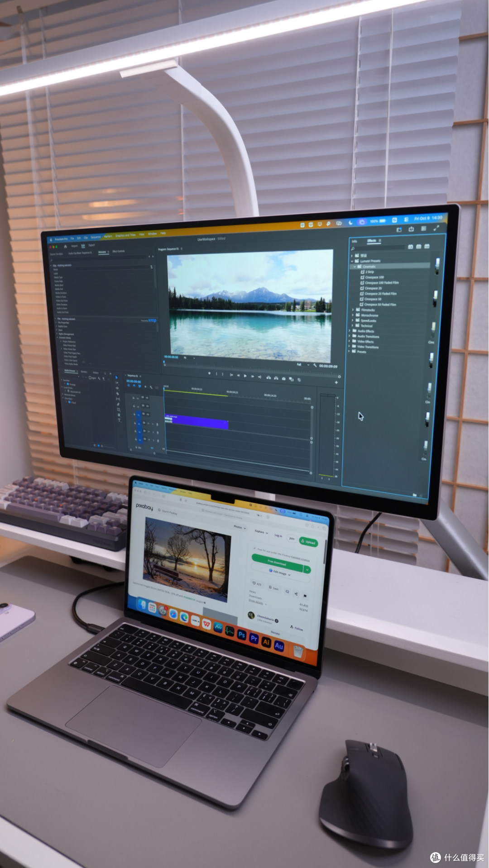Screen dimensions: 489x868
Task: Expand the Audio Effects folder
Action: 350,331
